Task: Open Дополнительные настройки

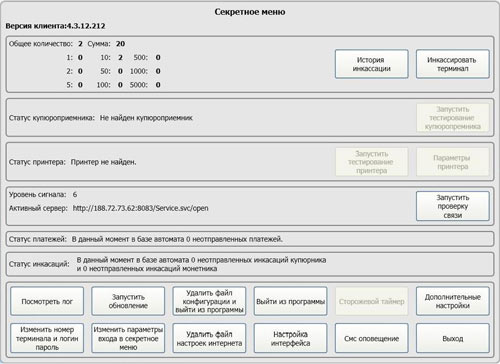Action: [x=452, y=301]
